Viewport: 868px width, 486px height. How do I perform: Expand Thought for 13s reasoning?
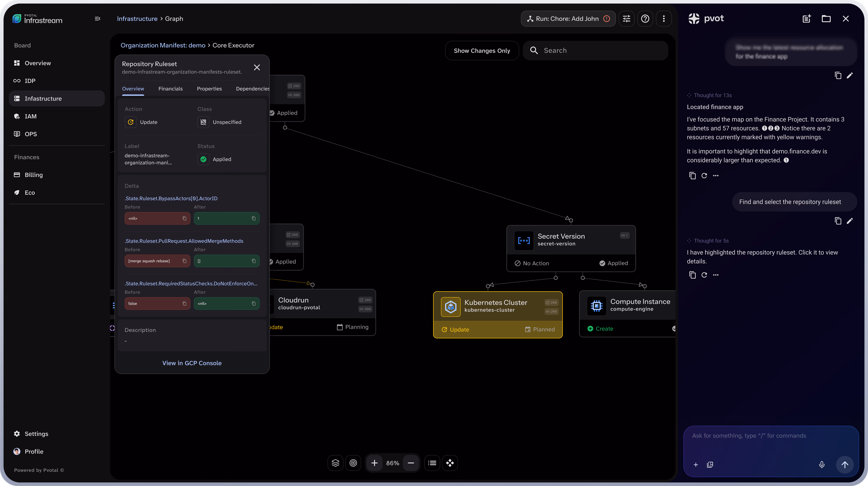[x=709, y=95]
